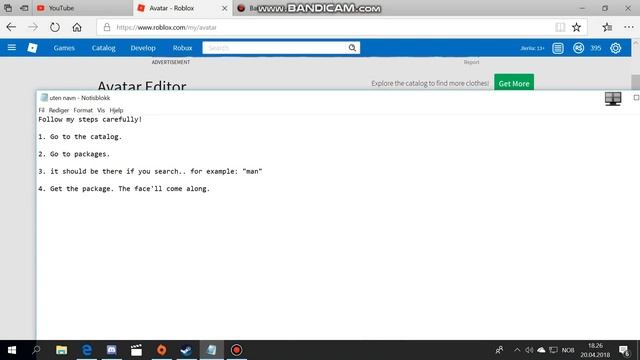The image size is (640, 360).
Task: Click the browser forward arrow
Action: tap(33, 27)
